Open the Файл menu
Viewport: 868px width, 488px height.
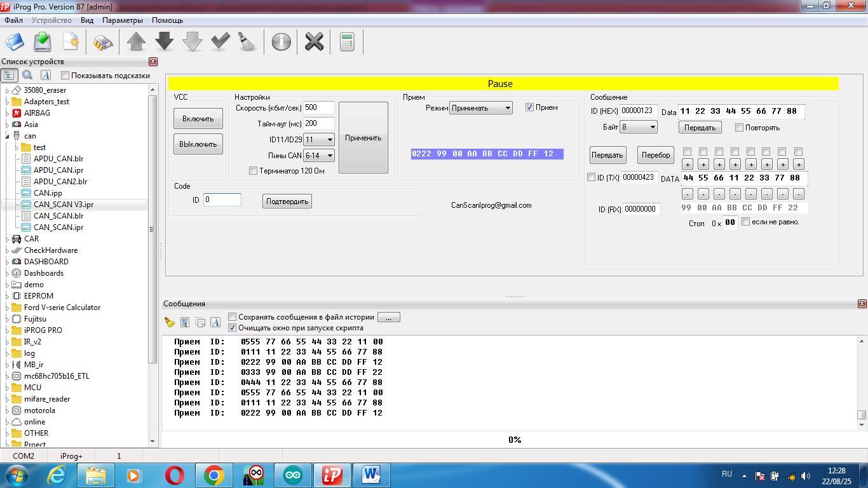tap(13, 20)
